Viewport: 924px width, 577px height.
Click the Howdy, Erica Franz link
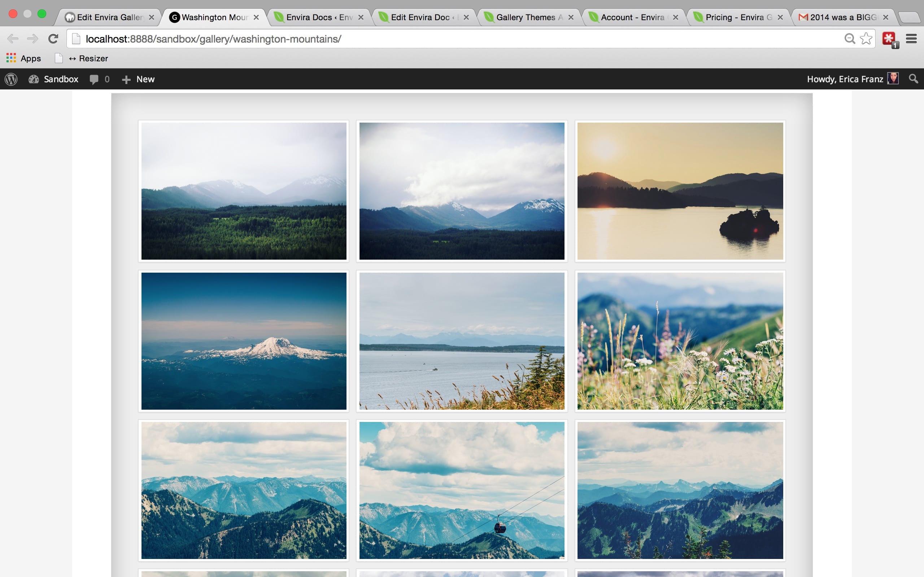coord(845,79)
